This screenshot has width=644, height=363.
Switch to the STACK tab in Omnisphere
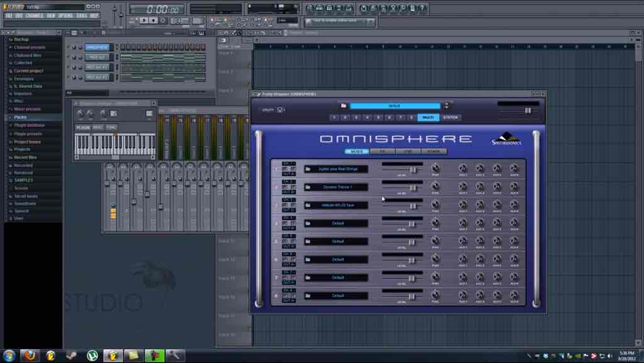(x=434, y=152)
